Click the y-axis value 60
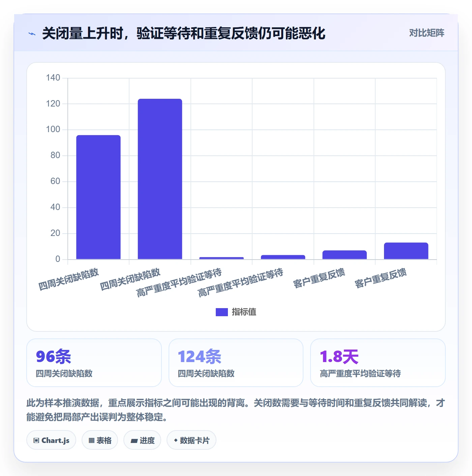472x476 pixels. click(55, 181)
